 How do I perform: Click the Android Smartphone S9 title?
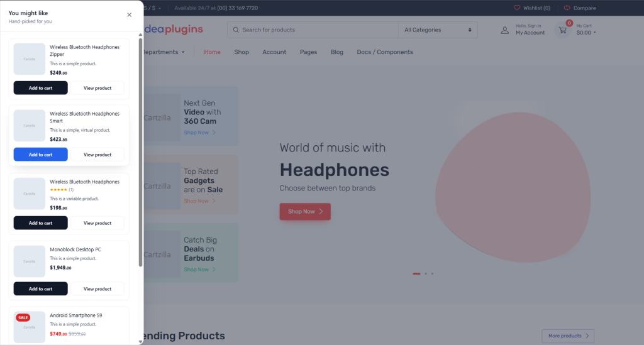click(x=76, y=315)
